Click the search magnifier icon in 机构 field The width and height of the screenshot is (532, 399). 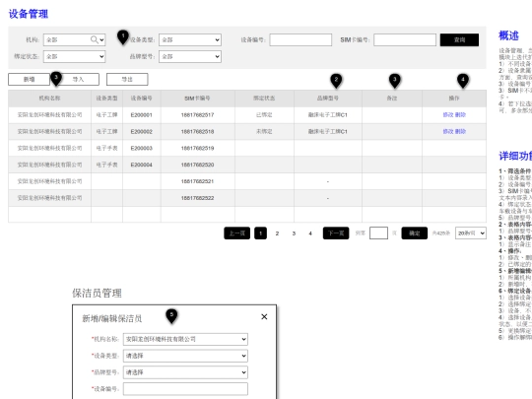point(94,39)
